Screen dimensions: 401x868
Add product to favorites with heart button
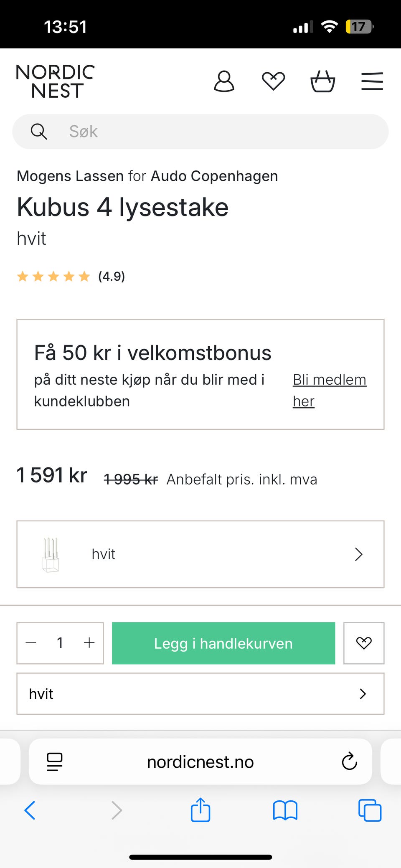364,643
